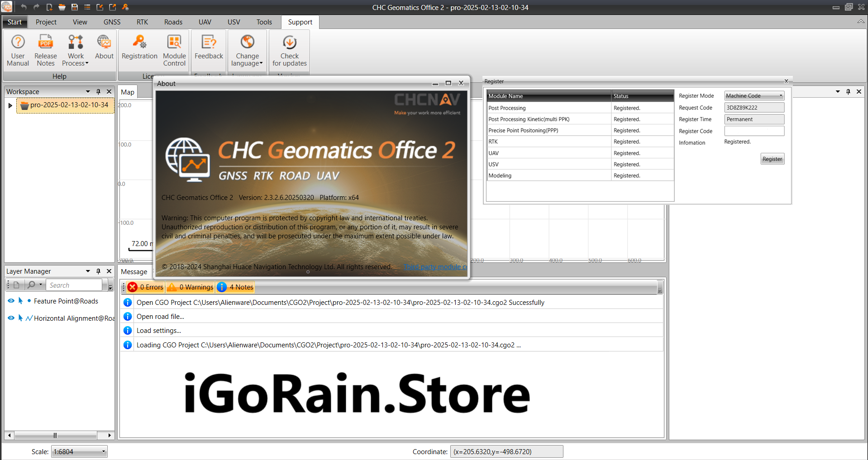Click the Layer Manager horizontal scrollbar

tap(55, 436)
